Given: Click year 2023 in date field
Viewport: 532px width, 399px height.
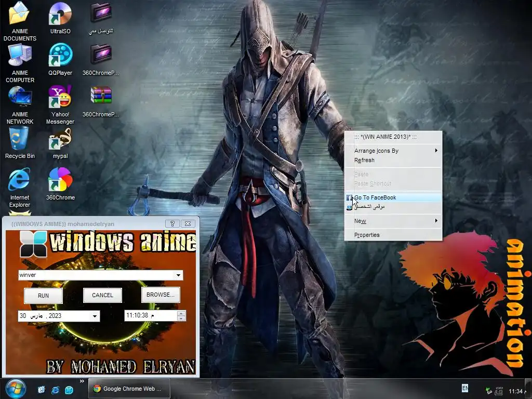Looking at the screenshot, I should (x=55, y=316).
